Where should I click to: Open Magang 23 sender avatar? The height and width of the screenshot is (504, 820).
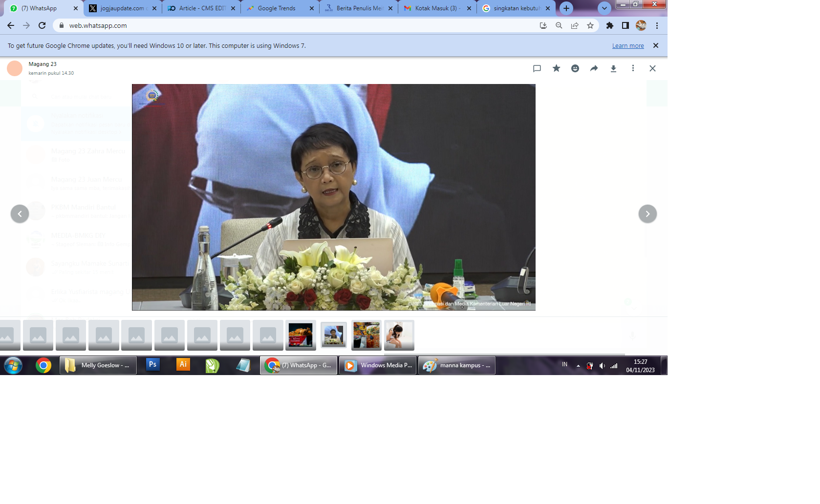click(x=15, y=68)
